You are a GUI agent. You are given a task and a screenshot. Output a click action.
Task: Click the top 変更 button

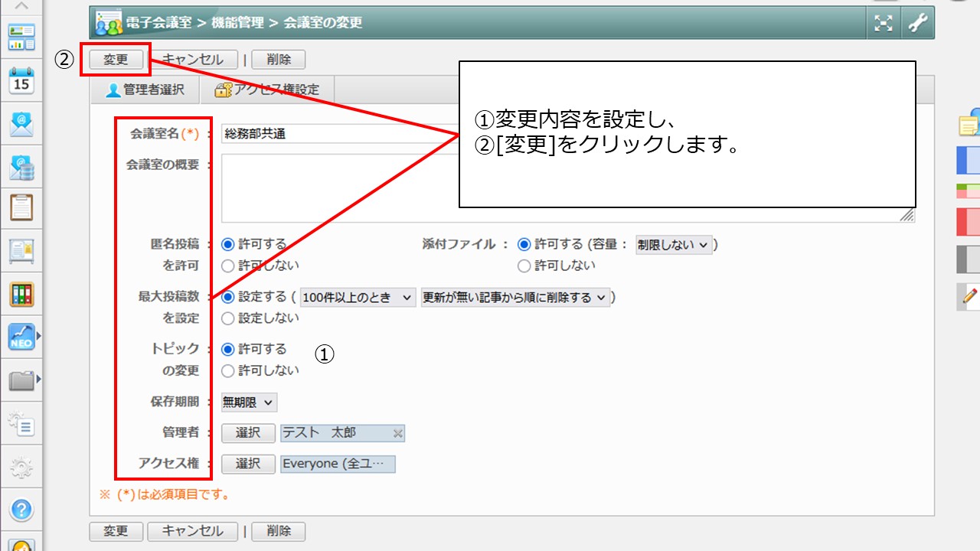point(116,60)
